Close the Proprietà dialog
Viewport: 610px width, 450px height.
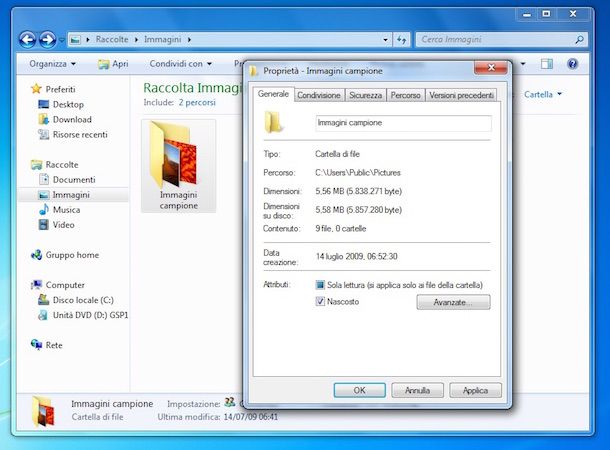[491, 68]
